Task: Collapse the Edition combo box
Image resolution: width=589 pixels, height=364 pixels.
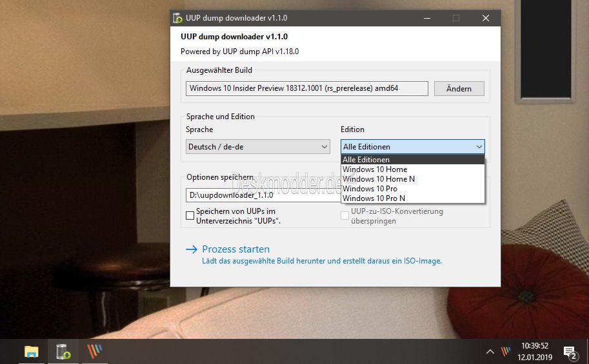Action: 412,147
